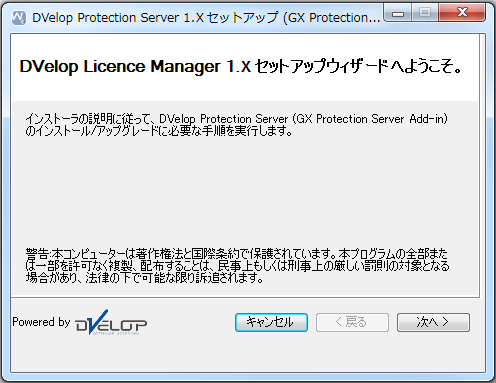The height and width of the screenshot is (383, 496).
Task: Click the disabled maximize button
Action: click(425, 13)
